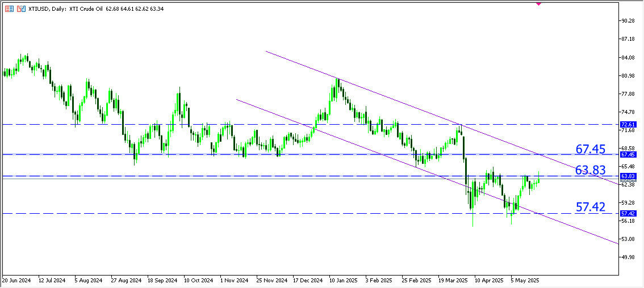This screenshot has width=644, height=288.
Task: Click the 63.83 price tag on axis
Action: 629,176
